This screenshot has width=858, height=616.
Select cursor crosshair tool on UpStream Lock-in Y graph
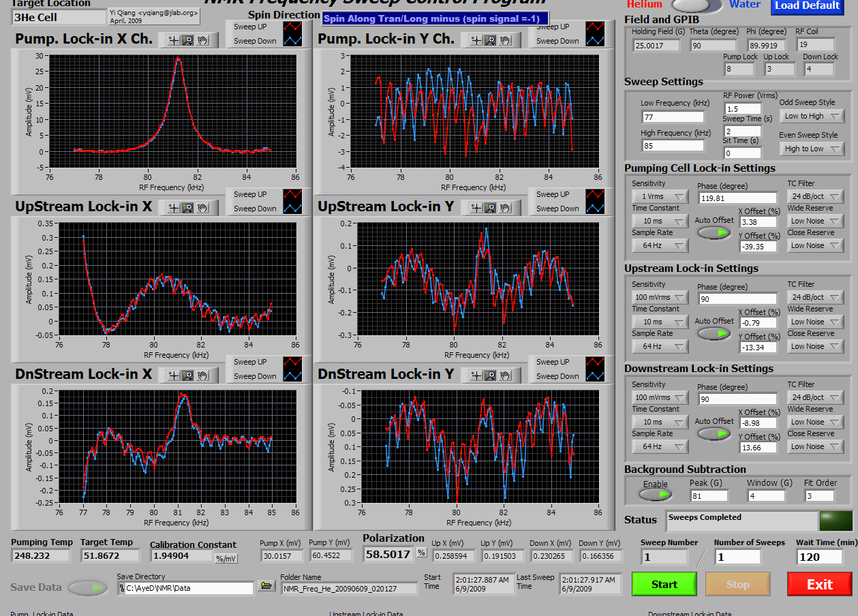point(476,208)
